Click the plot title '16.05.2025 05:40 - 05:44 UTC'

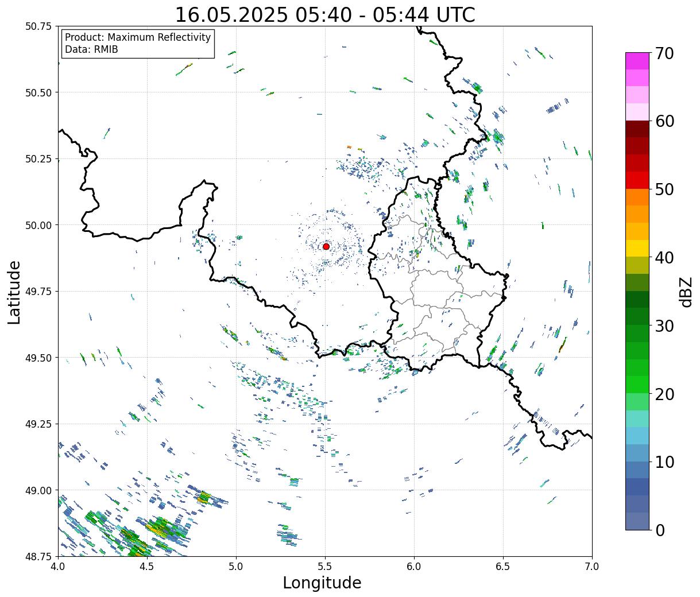pos(325,14)
